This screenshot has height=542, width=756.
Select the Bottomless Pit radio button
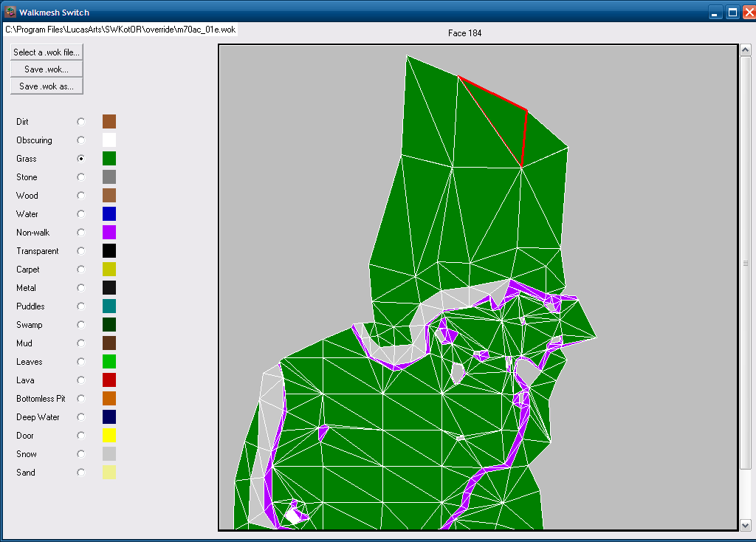(81, 399)
